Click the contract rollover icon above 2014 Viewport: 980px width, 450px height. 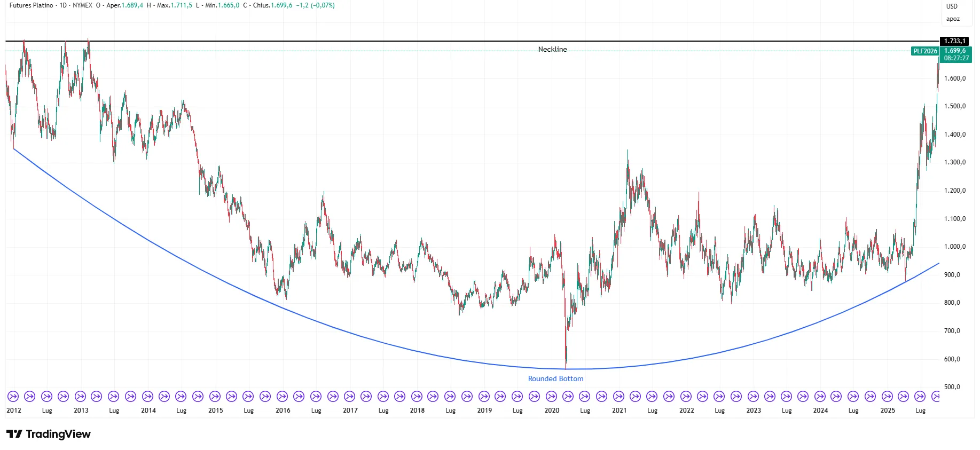(x=147, y=397)
